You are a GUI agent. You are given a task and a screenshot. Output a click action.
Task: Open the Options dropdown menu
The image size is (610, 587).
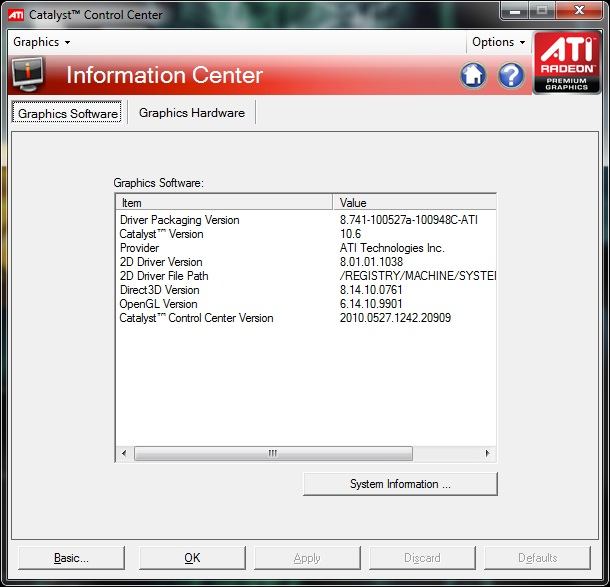pos(498,42)
